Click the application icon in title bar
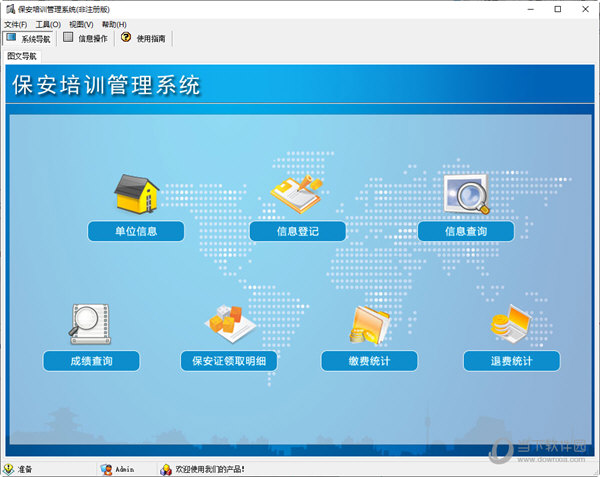Viewport: 600px width, 477px height. point(10,9)
